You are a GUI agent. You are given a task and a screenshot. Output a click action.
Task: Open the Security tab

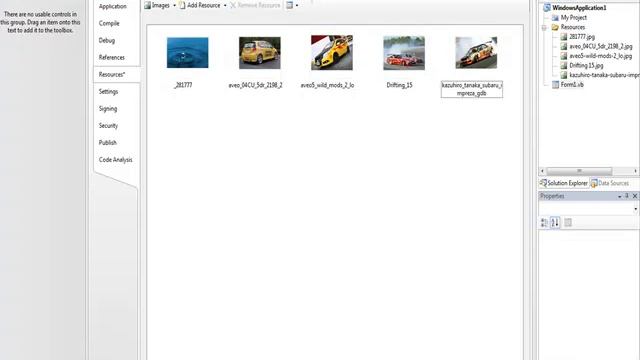tap(108, 126)
